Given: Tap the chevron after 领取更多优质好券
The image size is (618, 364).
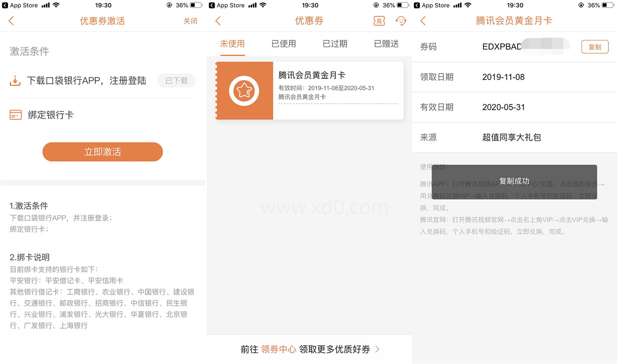Looking at the screenshot, I should click(377, 349).
